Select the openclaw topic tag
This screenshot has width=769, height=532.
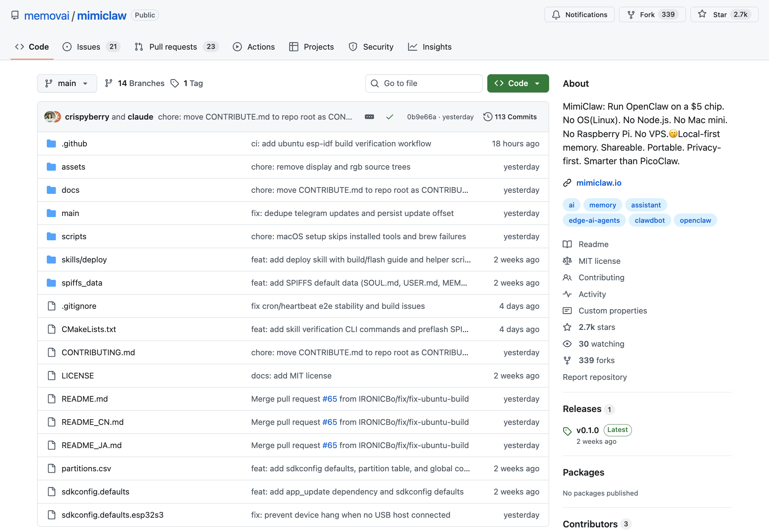point(695,220)
